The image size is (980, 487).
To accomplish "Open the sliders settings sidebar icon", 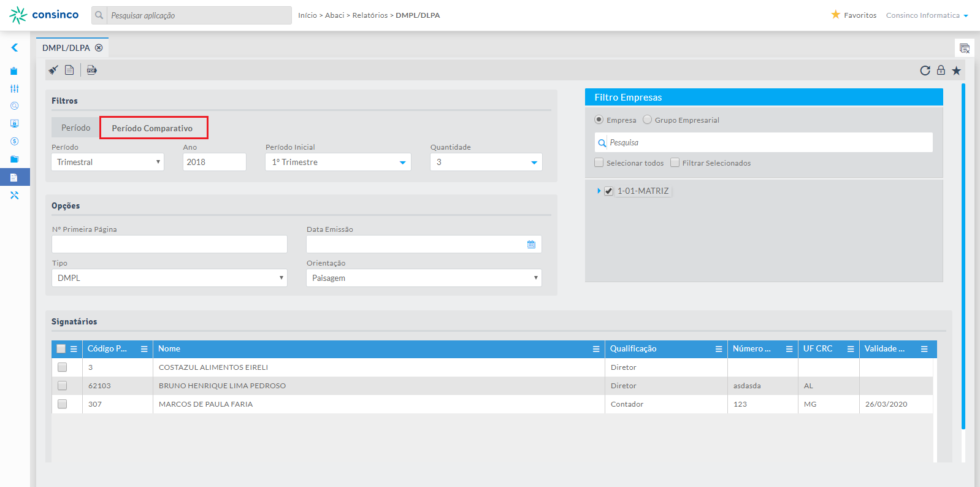I will coord(14,88).
